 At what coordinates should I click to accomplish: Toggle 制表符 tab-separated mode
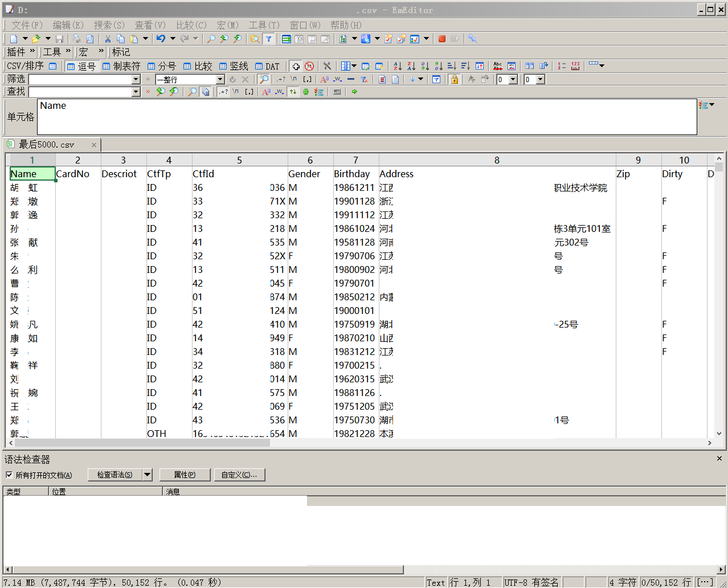(121, 66)
